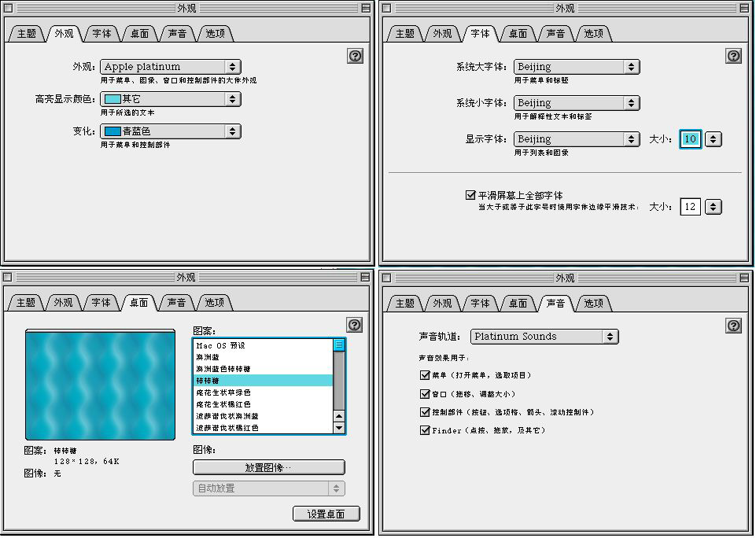Viewport: 756px width, 538px height.
Task: Switch to the 主题 tab in the Platinum Sounds window
Action: pos(405,304)
